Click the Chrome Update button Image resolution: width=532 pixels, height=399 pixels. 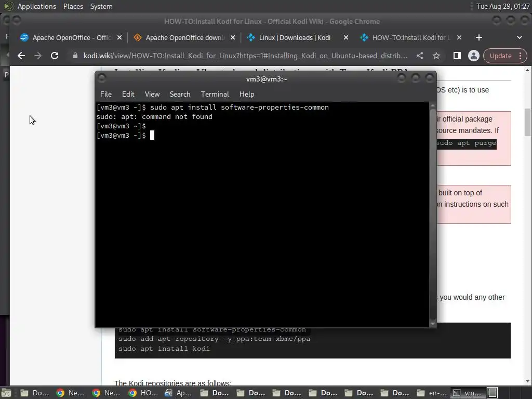500,56
